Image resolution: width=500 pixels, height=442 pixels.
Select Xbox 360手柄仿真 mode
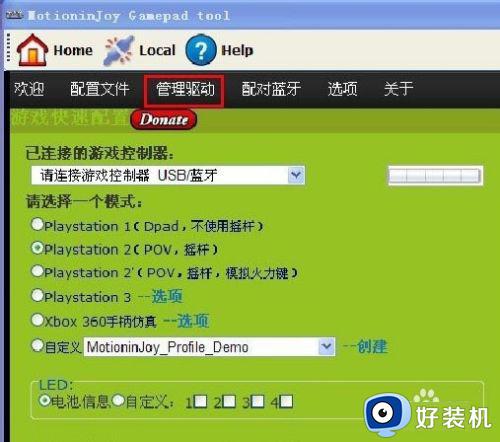[x=37, y=320]
